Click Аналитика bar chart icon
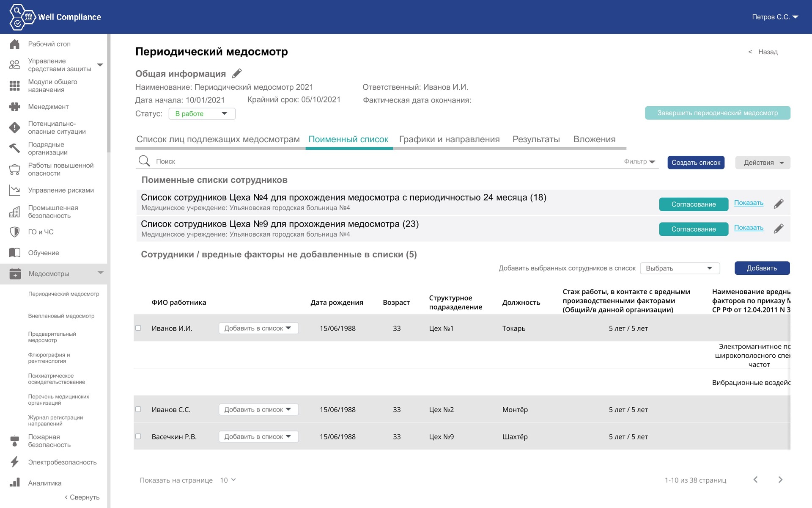812x508 pixels. click(15, 483)
